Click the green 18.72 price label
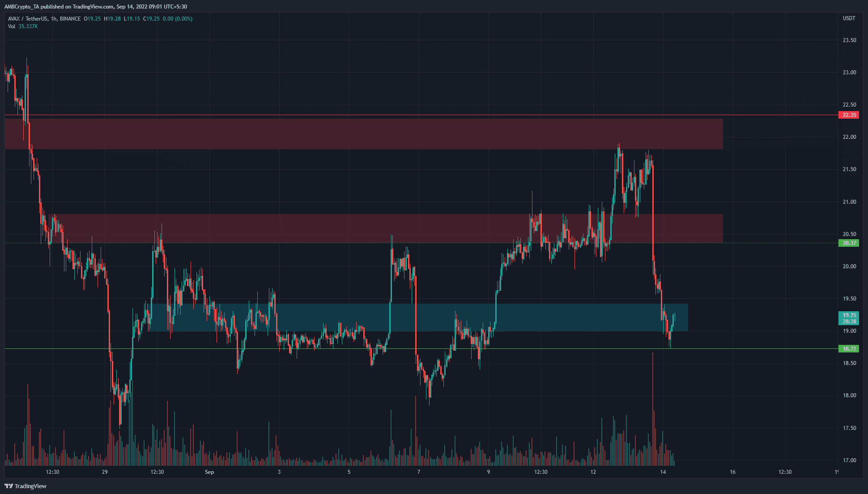The height and width of the screenshot is (494, 868). [849, 349]
